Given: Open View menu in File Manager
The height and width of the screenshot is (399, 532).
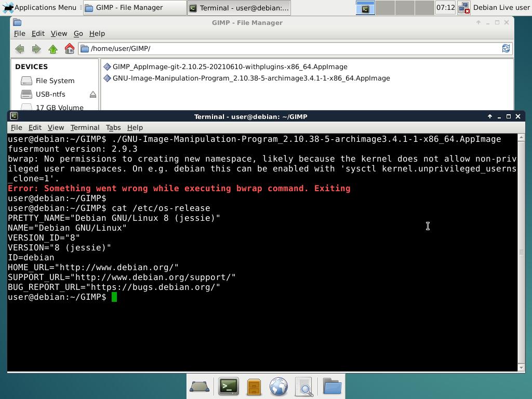Looking at the screenshot, I should pyautogui.click(x=59, y=34).
